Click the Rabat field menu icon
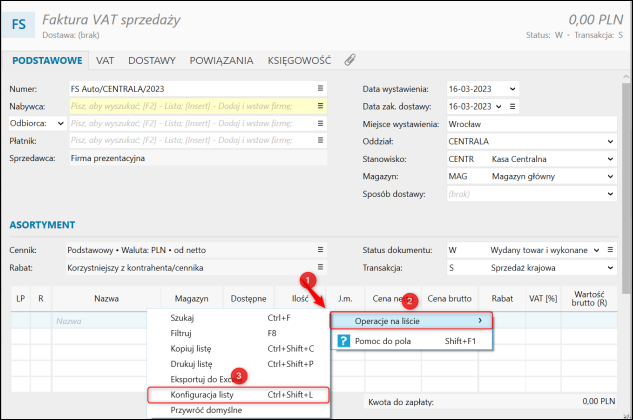This screenshot has width=633, height=420. pos(320,267)
